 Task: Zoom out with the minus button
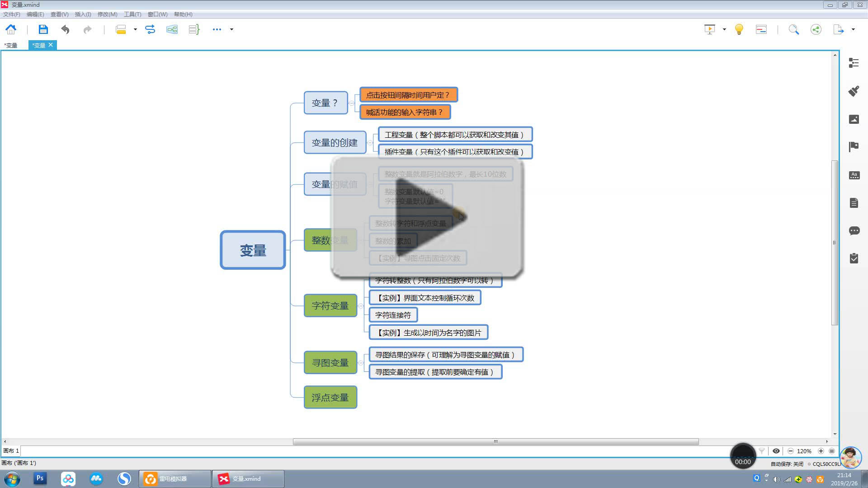791,451
